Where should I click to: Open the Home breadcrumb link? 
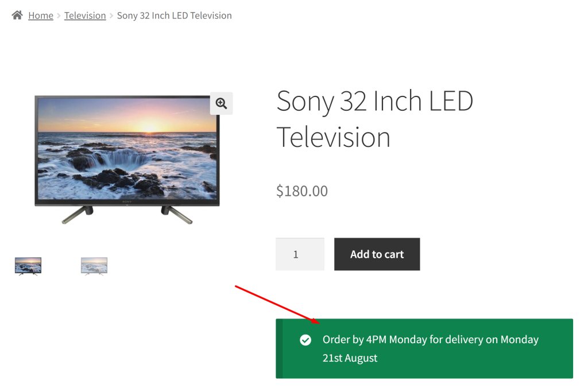coord(41,15)
